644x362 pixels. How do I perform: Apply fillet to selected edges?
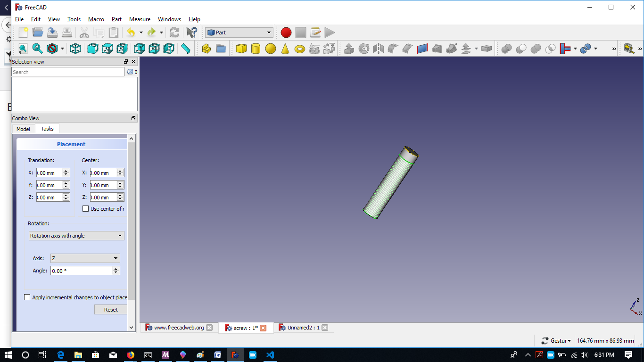point(393,49)
